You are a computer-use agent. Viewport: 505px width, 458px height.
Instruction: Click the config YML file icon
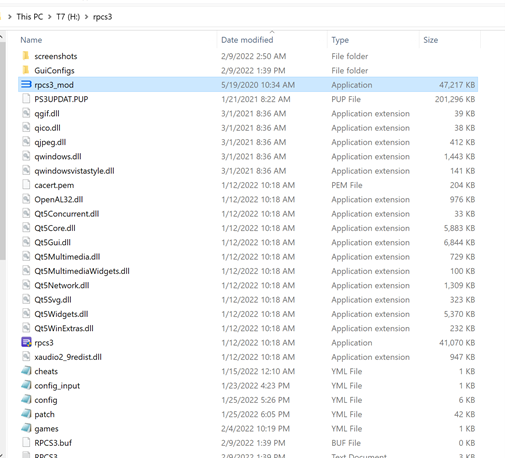point(26,399)
